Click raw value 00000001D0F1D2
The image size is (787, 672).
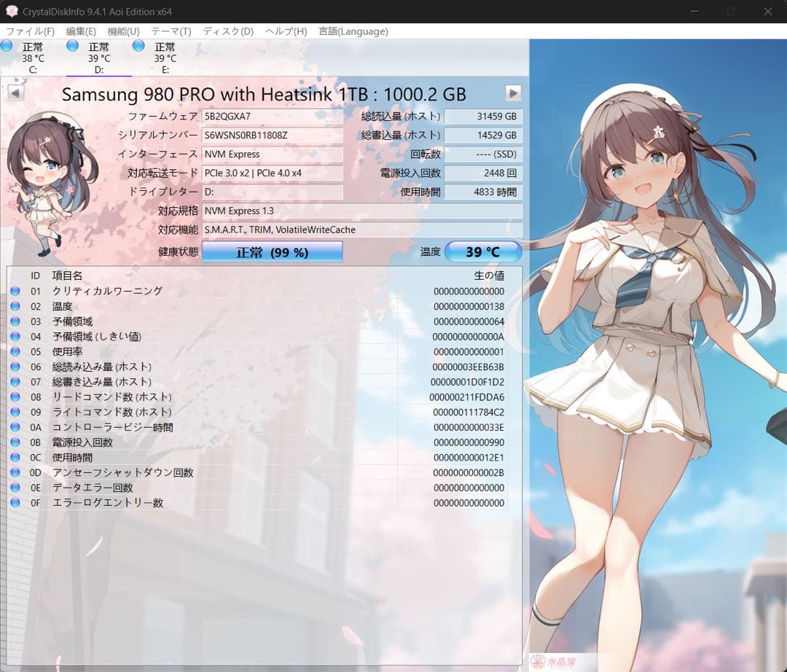pos(467,382)
